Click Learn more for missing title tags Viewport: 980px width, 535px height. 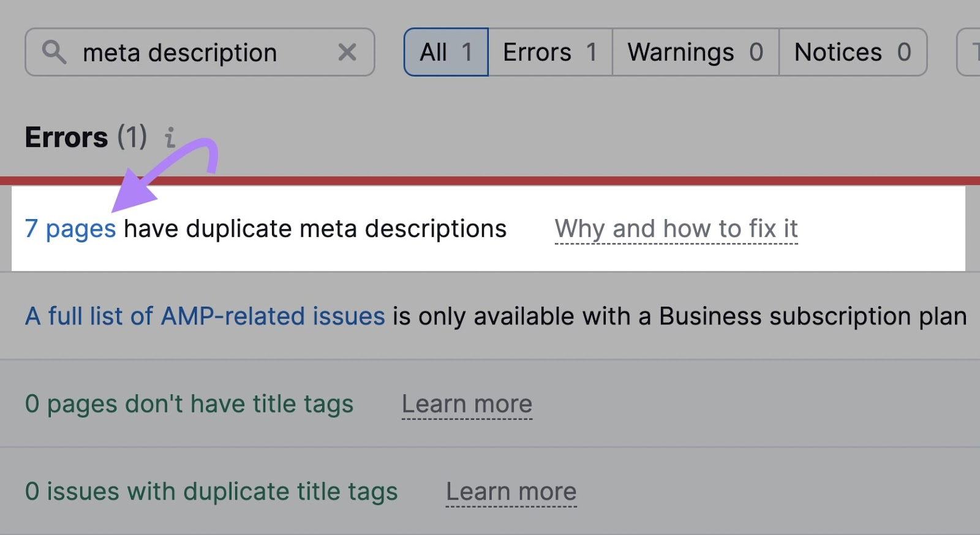tap(467, 404)
